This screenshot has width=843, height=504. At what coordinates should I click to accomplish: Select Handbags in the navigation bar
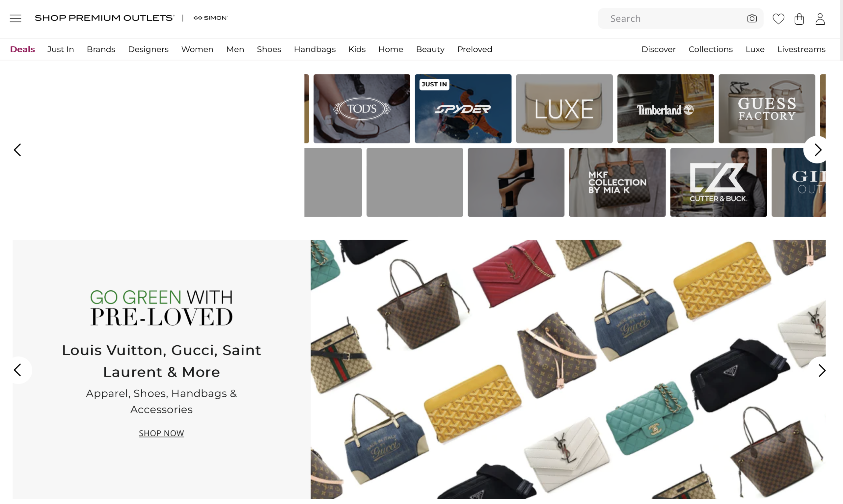[x=314, y=49]
